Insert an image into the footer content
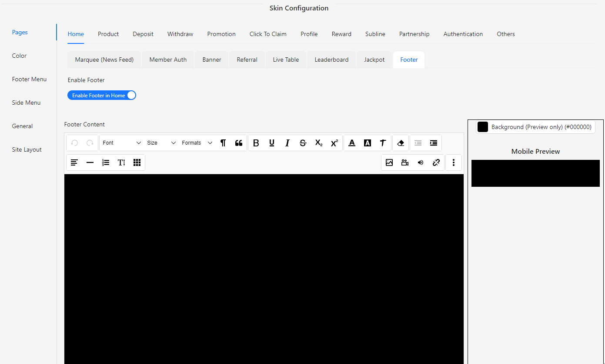Viewport: 605px width, 364px height. [389, 162]
